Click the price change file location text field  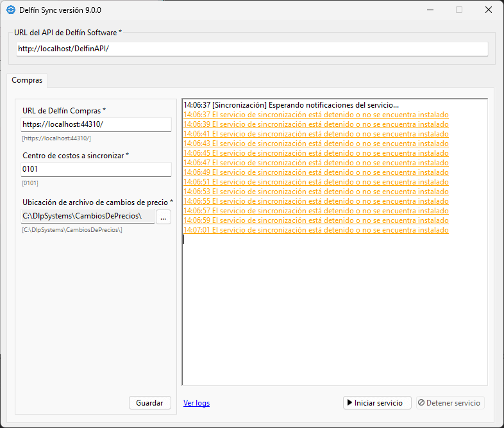click(88, 217)
